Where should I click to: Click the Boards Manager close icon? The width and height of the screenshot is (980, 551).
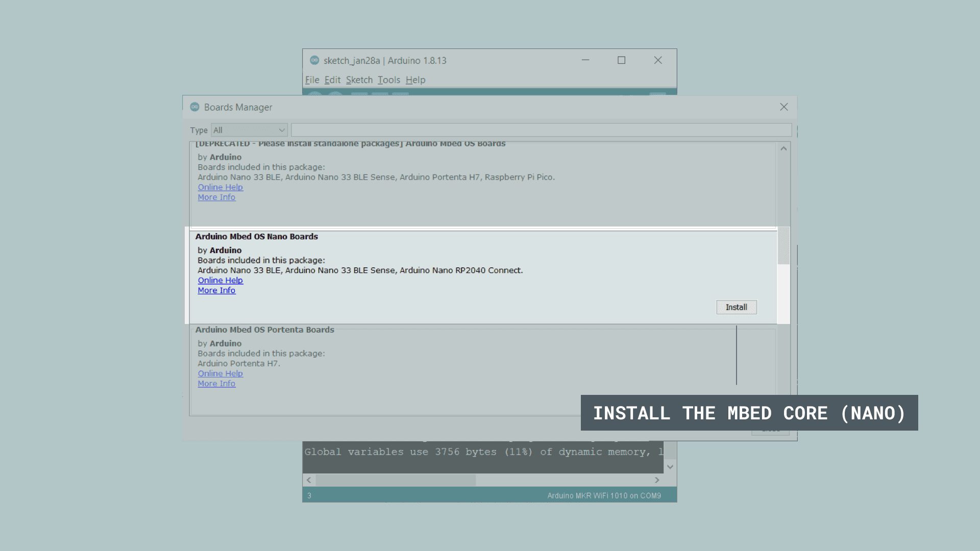(x=784, y=106)
